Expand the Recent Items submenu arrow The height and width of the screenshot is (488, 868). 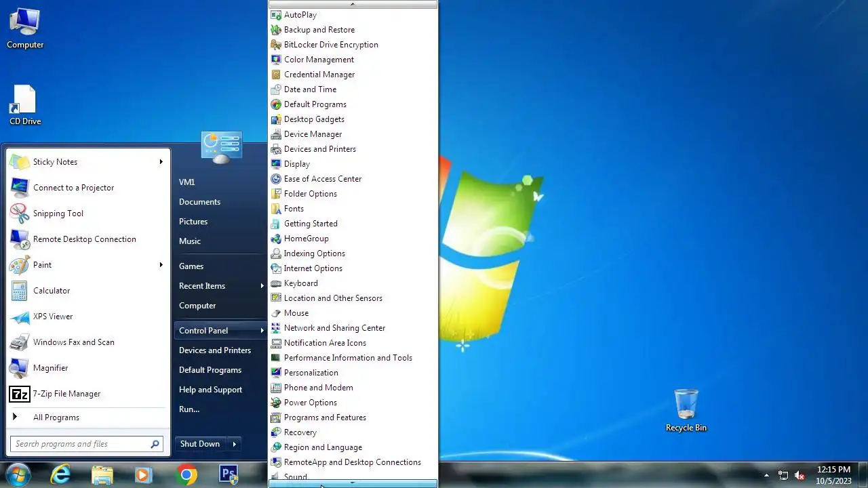coord(262,286)
